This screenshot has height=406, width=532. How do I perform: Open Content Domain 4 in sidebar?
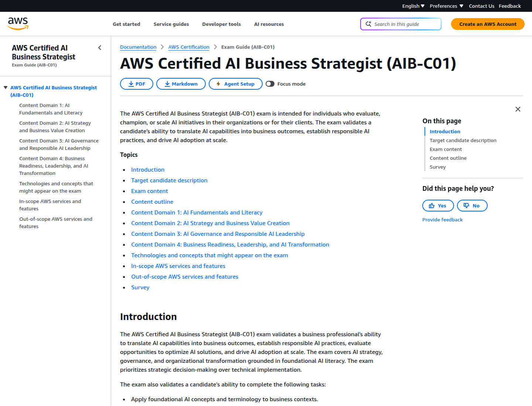pos(54,166)
